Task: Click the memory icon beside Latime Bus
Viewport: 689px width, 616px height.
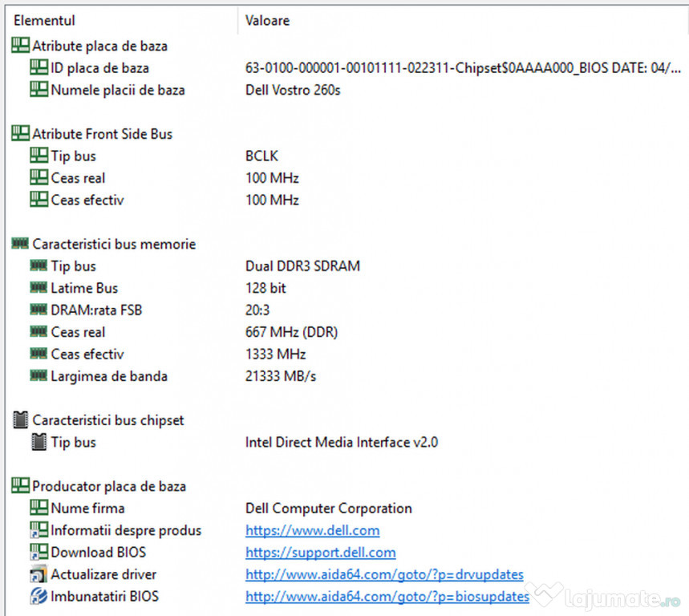Action: [39, 287]
